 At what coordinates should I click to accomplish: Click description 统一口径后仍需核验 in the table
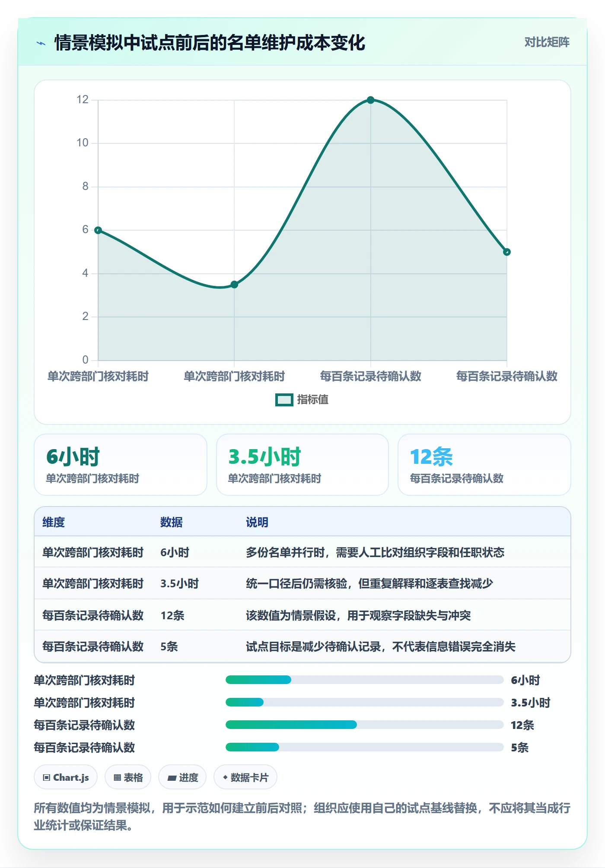point(369,583)
